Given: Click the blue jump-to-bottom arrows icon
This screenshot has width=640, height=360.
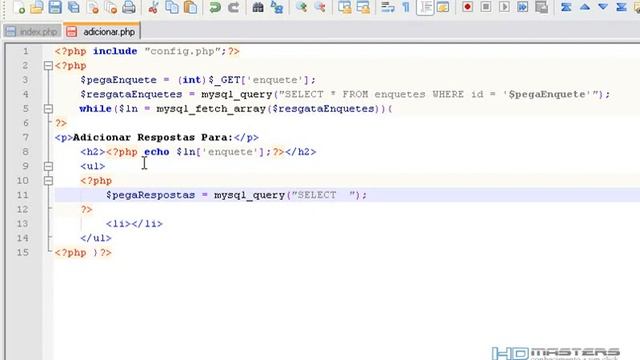Looking at the screenshot, I should (x=621, y=7).
